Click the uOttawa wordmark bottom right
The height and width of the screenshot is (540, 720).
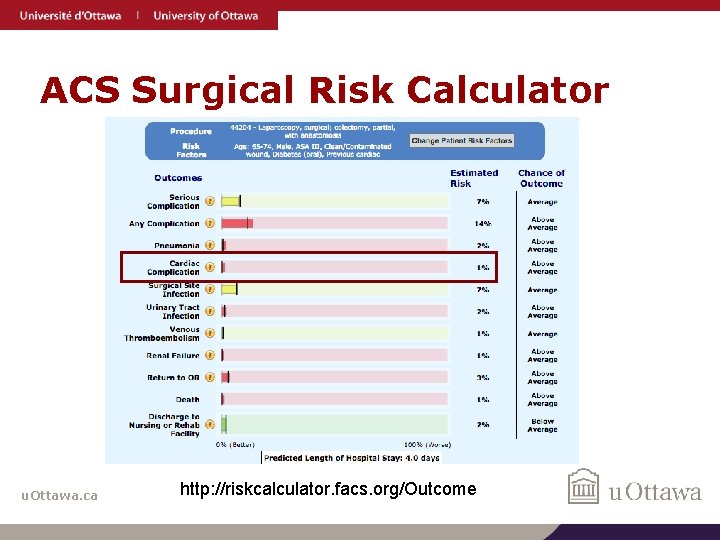click(x=655, y=492)
